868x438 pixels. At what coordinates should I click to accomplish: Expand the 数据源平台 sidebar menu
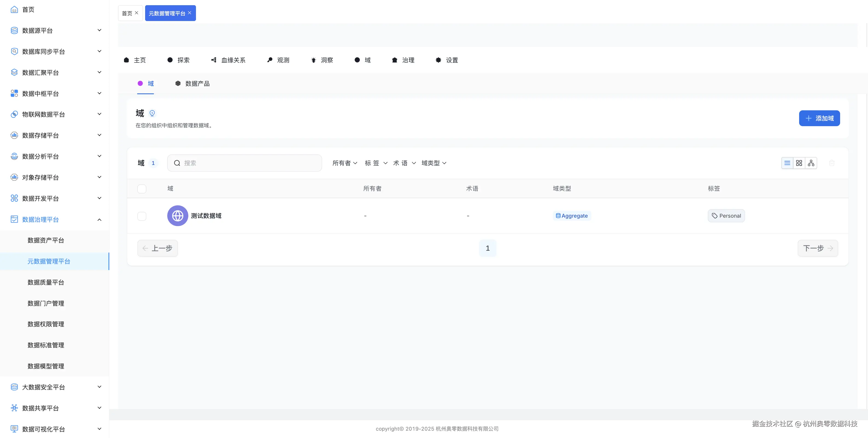99,30
